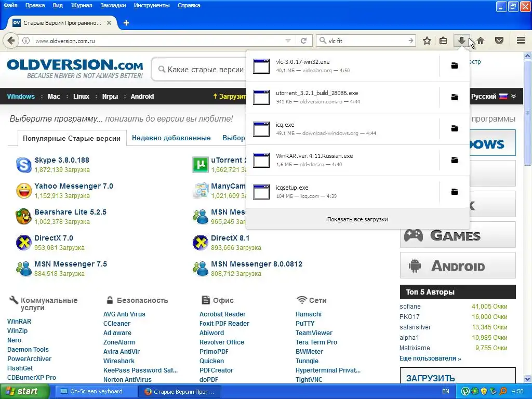Click the DirectX 8.1 icon
532x399 pixels.
pos(200,243)
